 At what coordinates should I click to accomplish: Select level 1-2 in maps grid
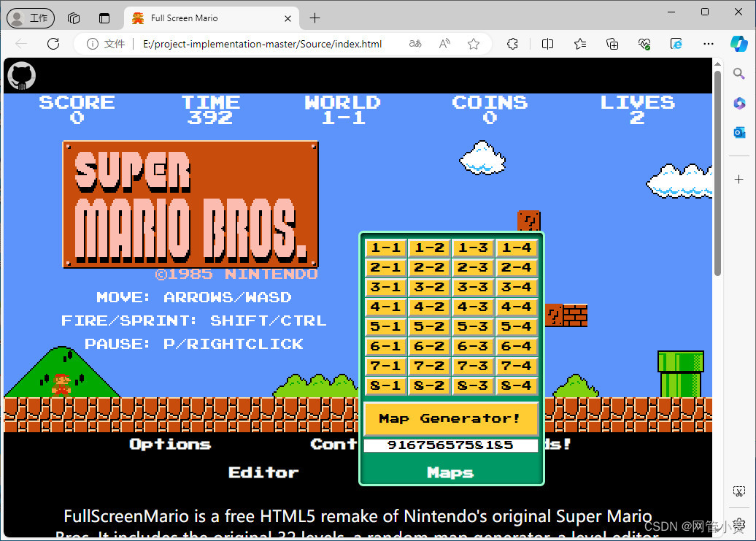pos(429,248)
